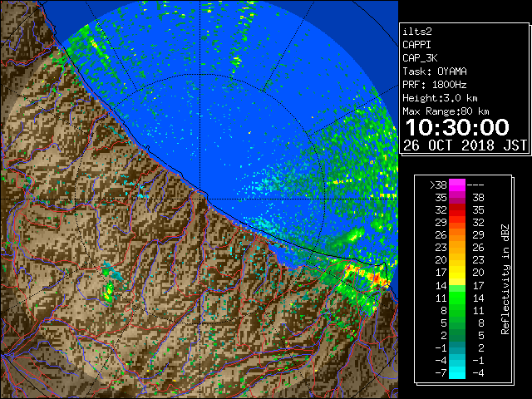The height and width of the screenshot is (399, 532).
Task: Click the 'CAP_3K' text line
Action: coord(420,58)
